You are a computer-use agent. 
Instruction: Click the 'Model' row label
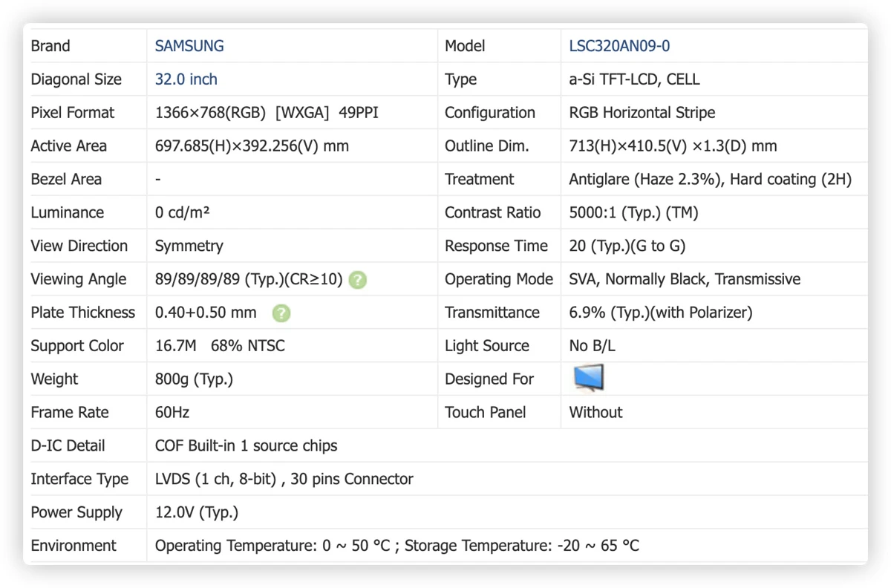point(465,46)
